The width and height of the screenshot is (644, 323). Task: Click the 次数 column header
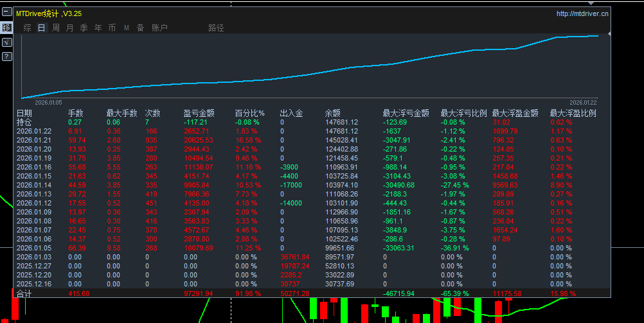[x=152, y=113]
